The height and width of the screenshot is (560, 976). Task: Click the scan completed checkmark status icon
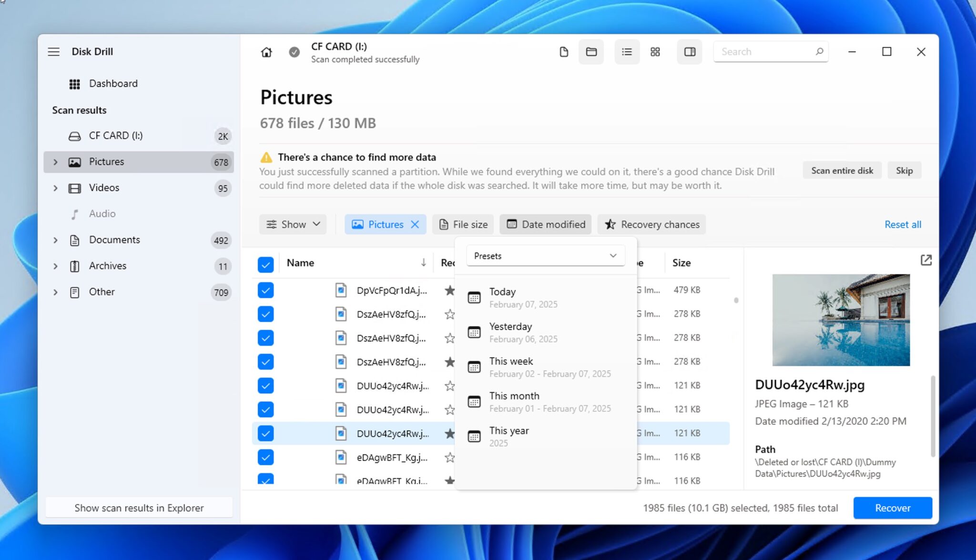pyautogui.click(x=294, y=52)
